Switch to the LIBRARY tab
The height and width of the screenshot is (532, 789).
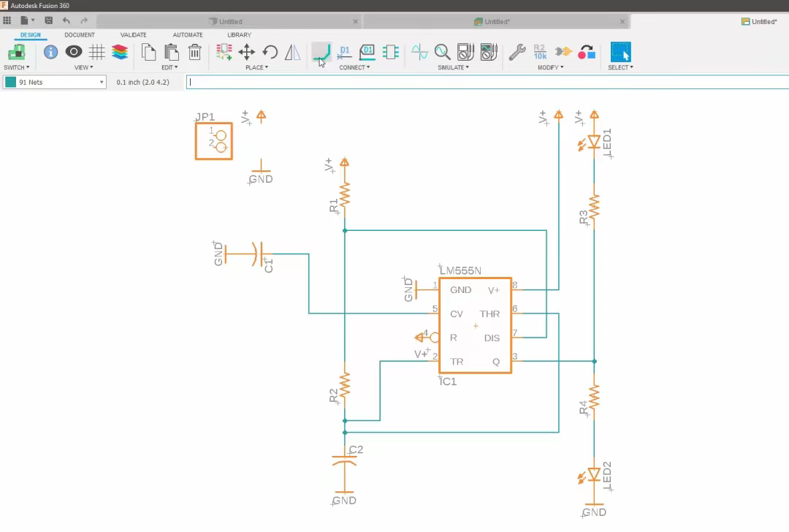coord(239,34)
